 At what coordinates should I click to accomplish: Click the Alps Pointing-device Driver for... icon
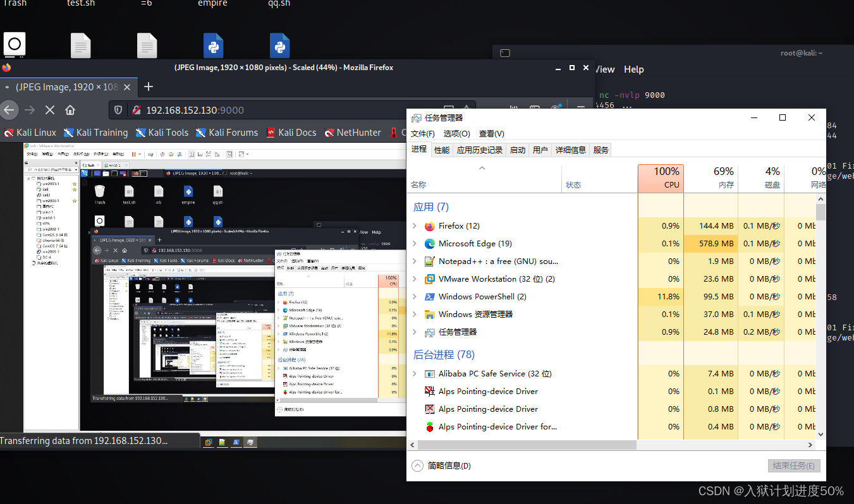point(430,427)
